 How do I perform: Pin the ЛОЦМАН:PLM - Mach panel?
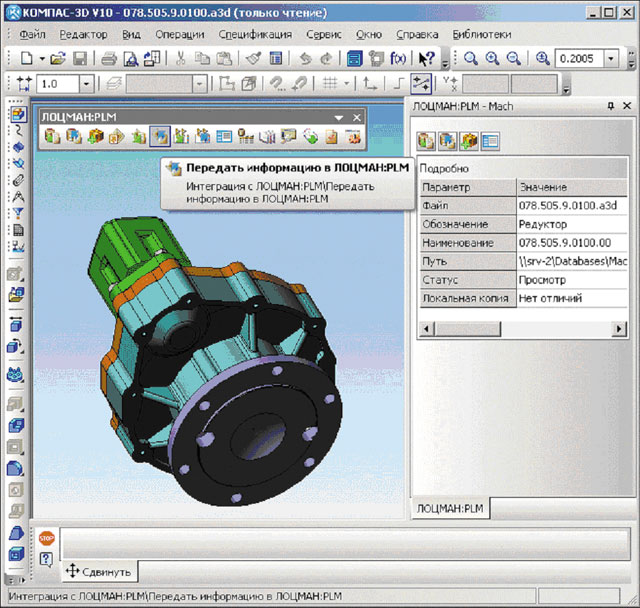coord(611,106)
